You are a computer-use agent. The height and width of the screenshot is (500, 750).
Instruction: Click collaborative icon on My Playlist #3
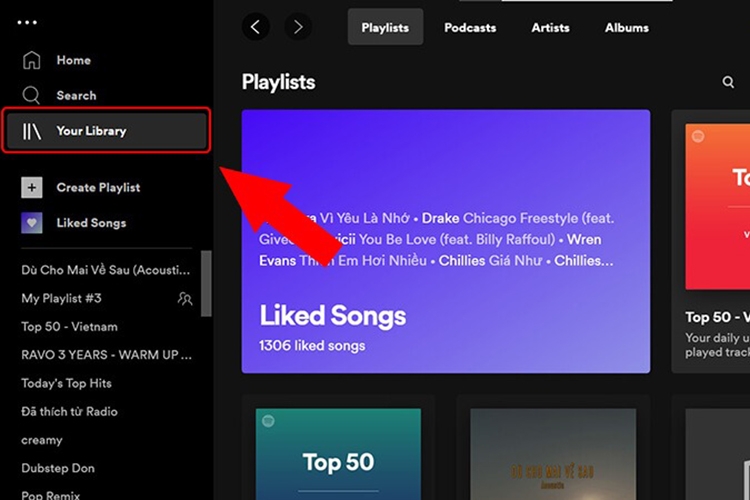coord(185,299)
